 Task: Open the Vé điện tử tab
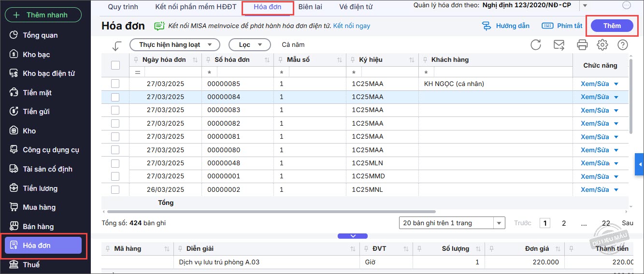[356, 7]
